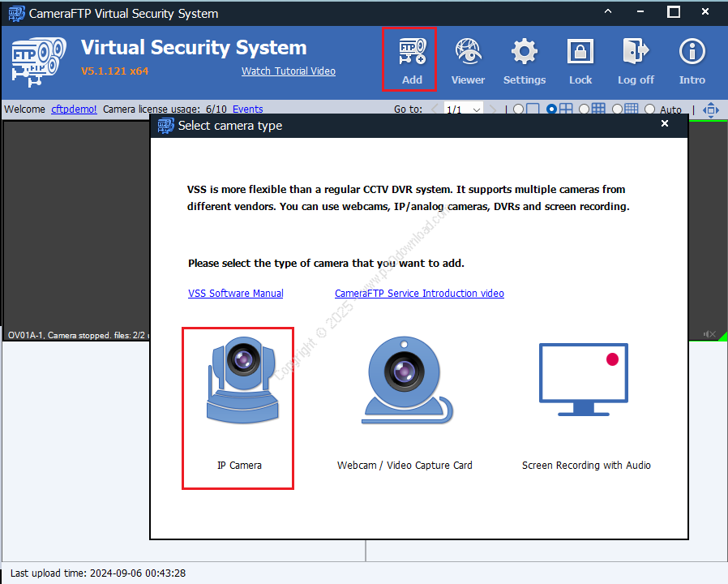The image size is (728, 584).
Task: Select the single-view layout radio button
Action: 518,109
